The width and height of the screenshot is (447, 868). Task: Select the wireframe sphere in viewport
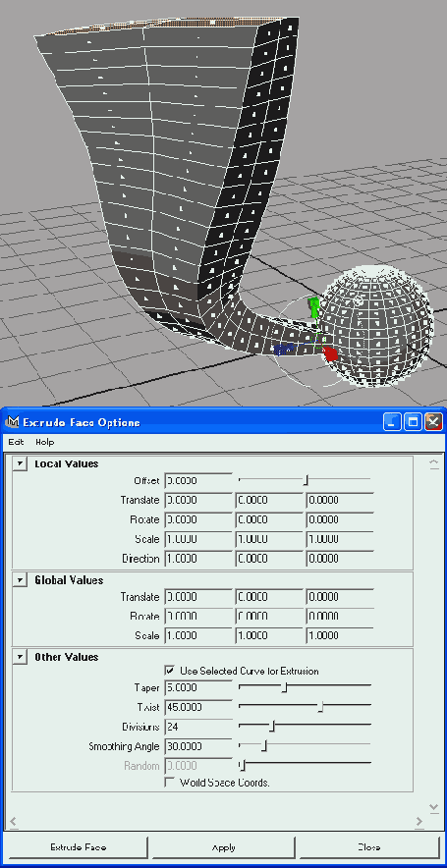pyautogui.click(x=376, y=327)
